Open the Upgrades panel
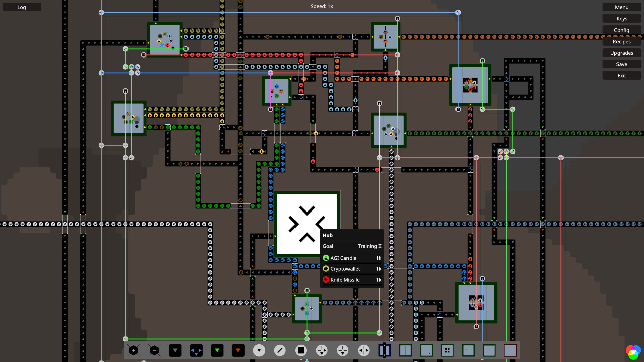The image size is (644, 362). coord(622,53)
